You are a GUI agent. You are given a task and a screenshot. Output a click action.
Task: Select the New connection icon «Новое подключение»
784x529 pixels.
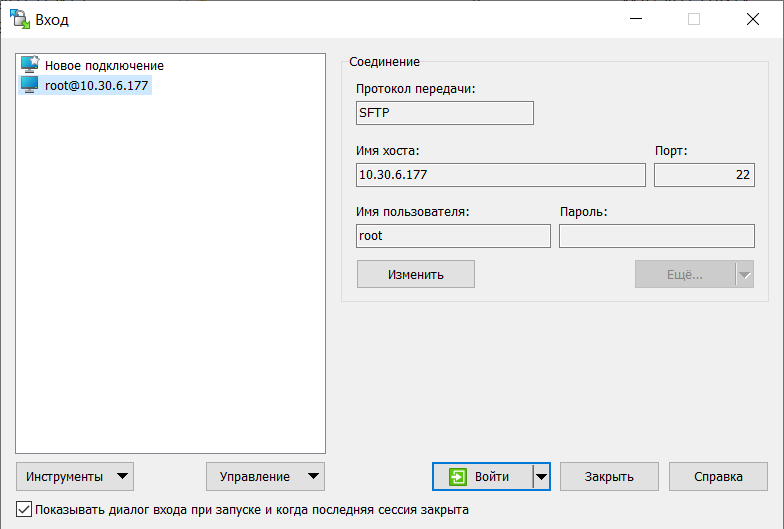tap(30, 65)
